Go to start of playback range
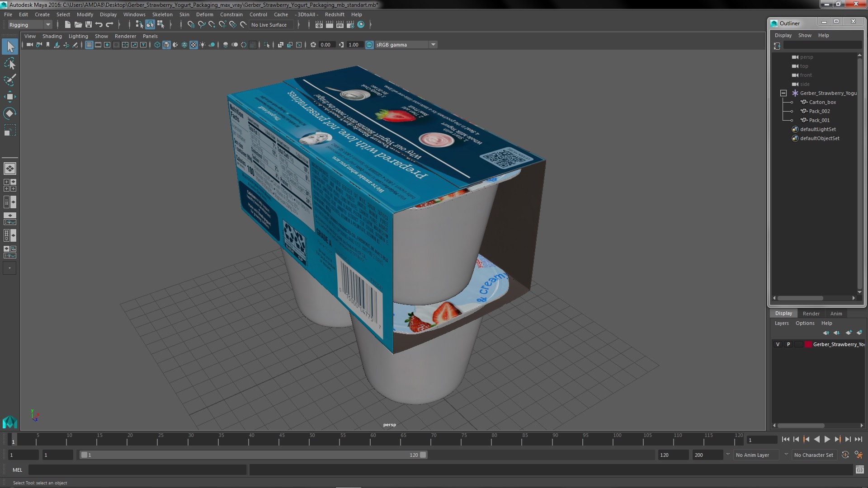Screen dimensions: 868x488 pos(785,439)
